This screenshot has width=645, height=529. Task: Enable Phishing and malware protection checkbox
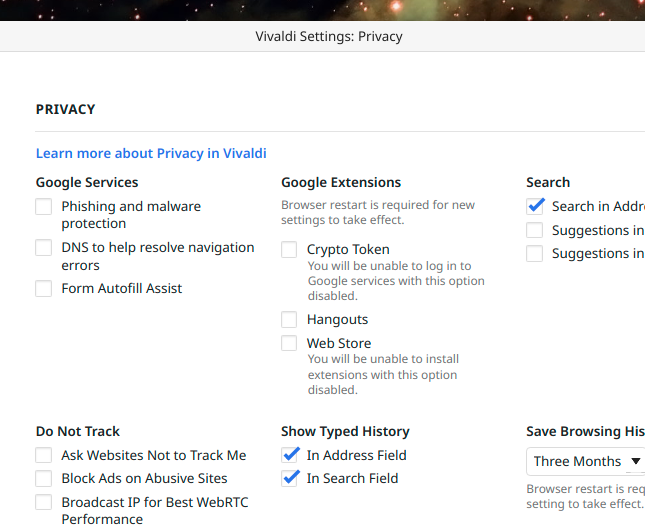pyautogui.click(x=44, y=207)
